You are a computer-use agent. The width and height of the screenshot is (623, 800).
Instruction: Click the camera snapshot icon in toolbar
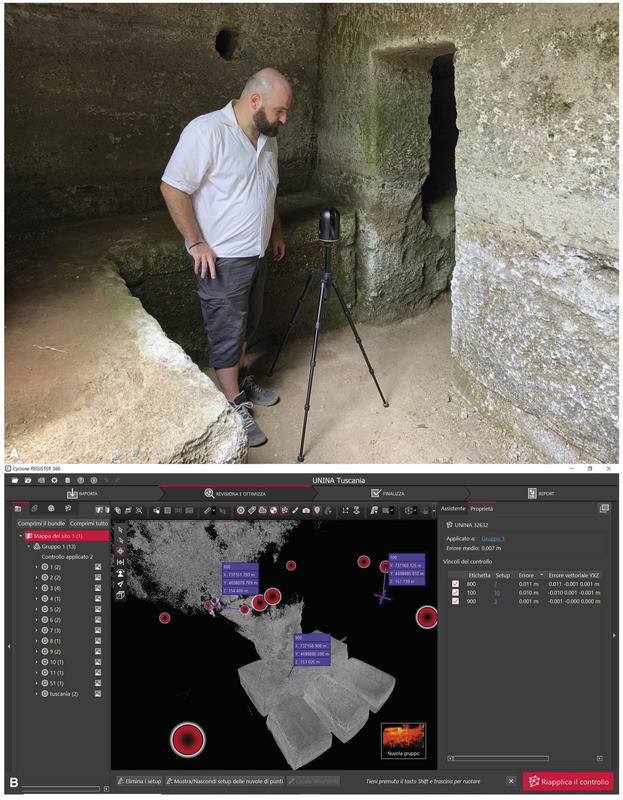click(x=307, y=510)
